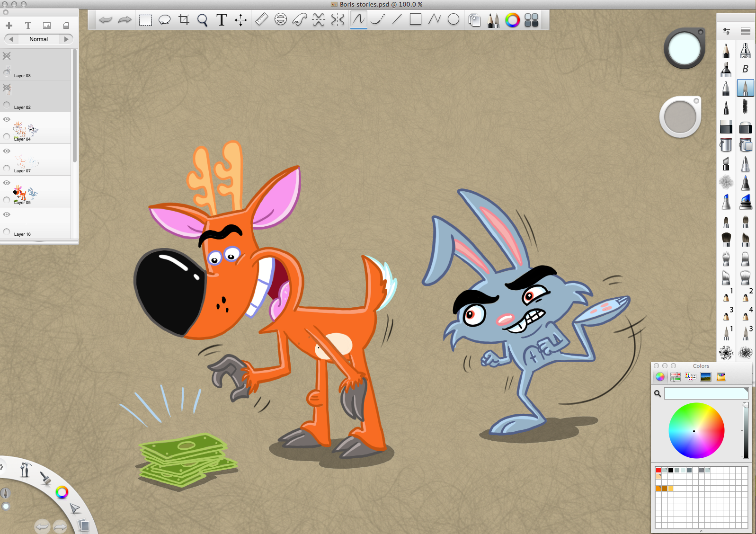The image size is (756, 534).
Task: Click the gray brush size puck
Action: 680,117
